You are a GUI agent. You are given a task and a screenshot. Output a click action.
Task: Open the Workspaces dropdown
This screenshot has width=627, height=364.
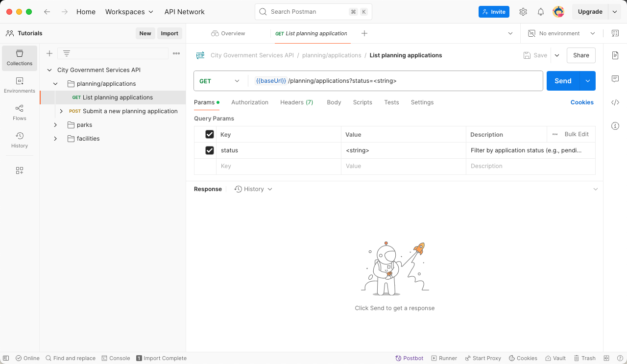[129, 12]
